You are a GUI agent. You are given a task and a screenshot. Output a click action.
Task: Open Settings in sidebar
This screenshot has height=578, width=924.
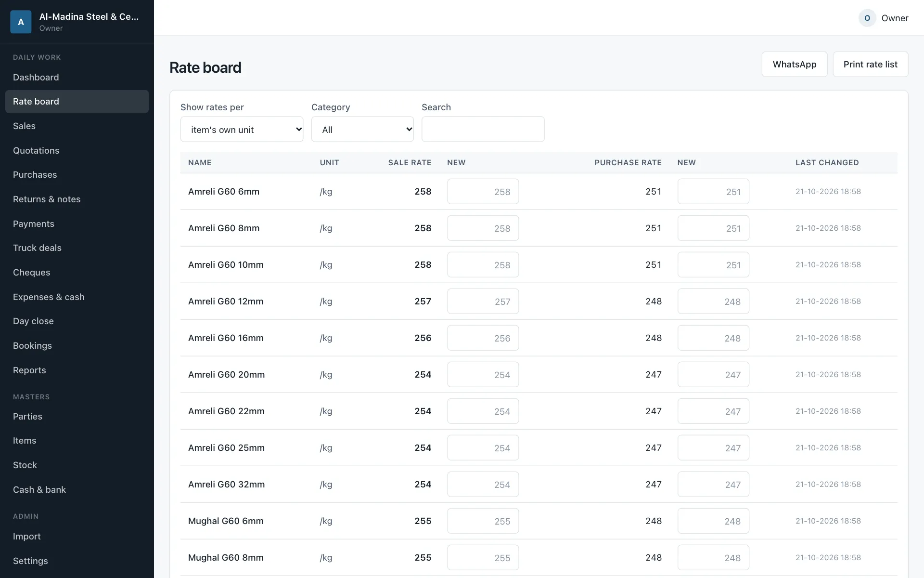point(77,561)
